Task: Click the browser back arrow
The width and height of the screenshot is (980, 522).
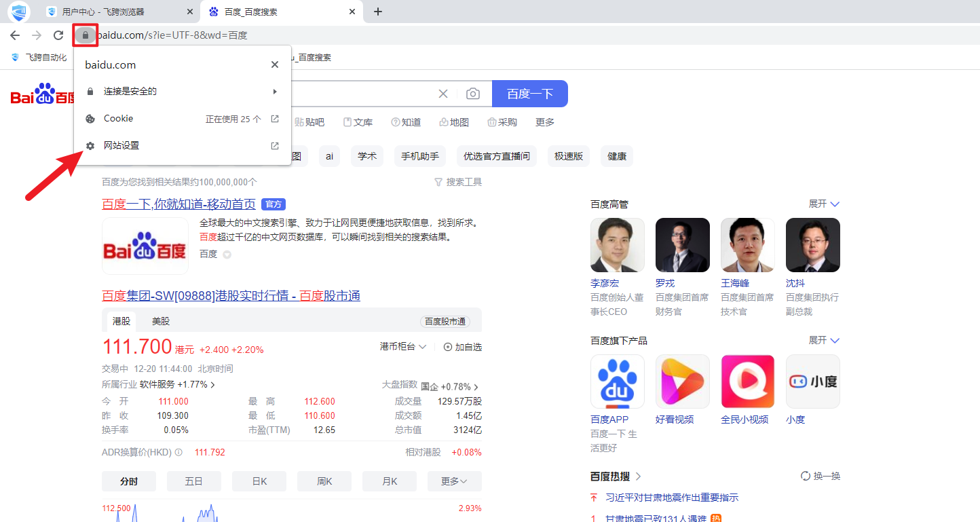Action: coord(15,35)
